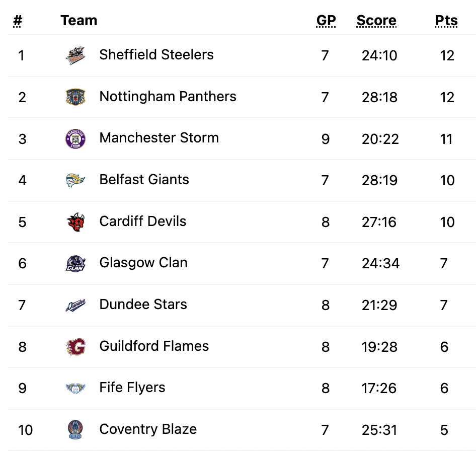Click the Belfast Giants logo

pyautogui.click(x=75, y=180)
